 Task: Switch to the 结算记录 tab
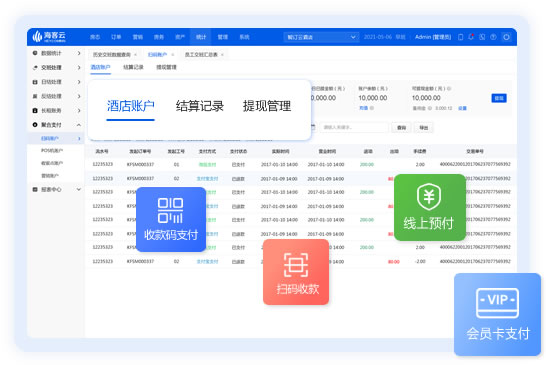[x=199, y=106]
